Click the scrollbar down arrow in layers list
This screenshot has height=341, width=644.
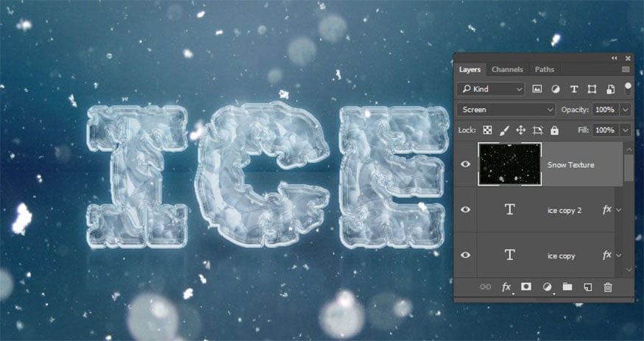629,270
